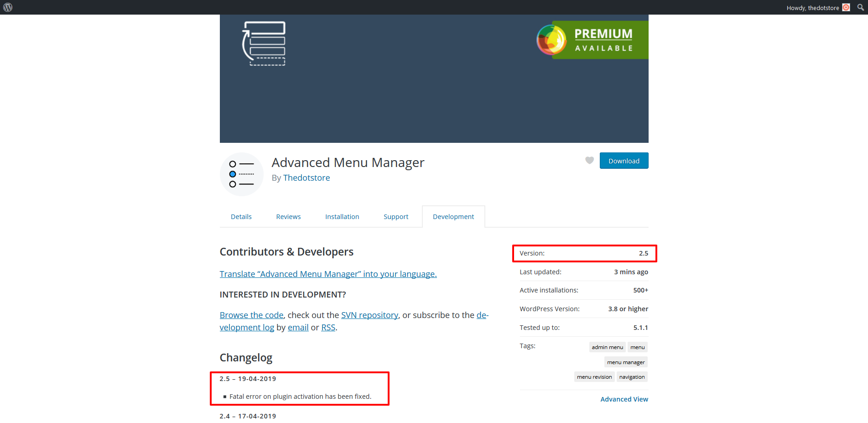Click the 2.5 – 19-04-2019 changelog entry
Viewport: 868px width, 423px height.
248,379
